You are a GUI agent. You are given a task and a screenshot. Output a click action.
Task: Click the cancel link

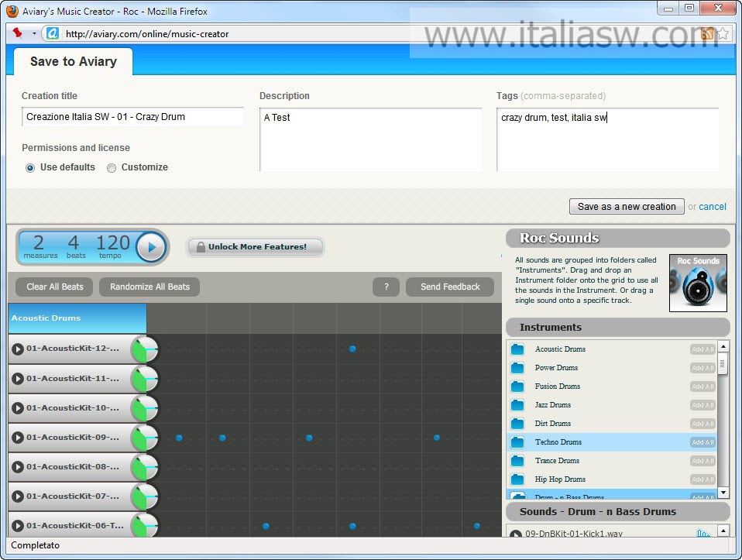point(713,206)
